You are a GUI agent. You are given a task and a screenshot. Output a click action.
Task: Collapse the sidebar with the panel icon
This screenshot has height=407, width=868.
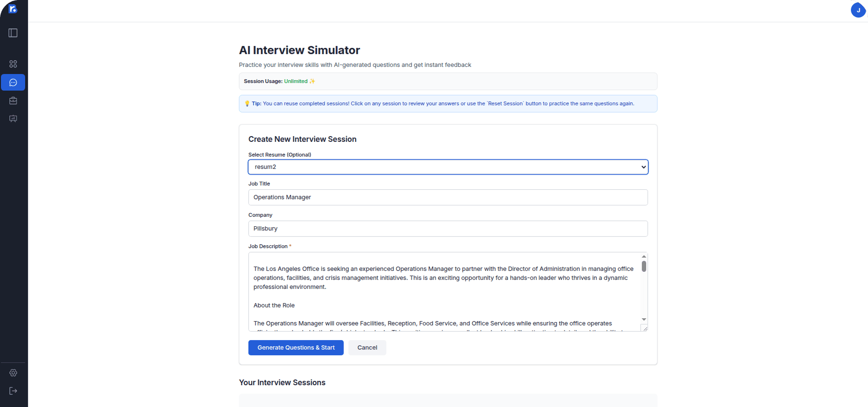point(13,33)
